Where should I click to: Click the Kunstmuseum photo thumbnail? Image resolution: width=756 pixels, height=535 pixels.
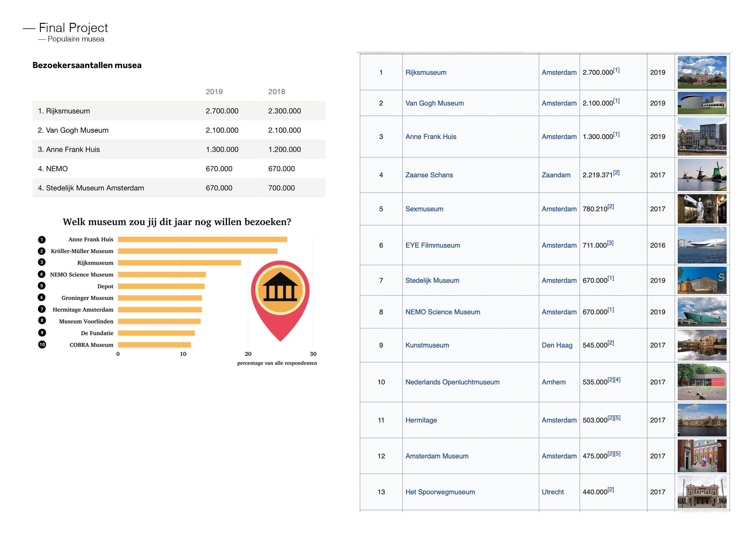[702, 345]
